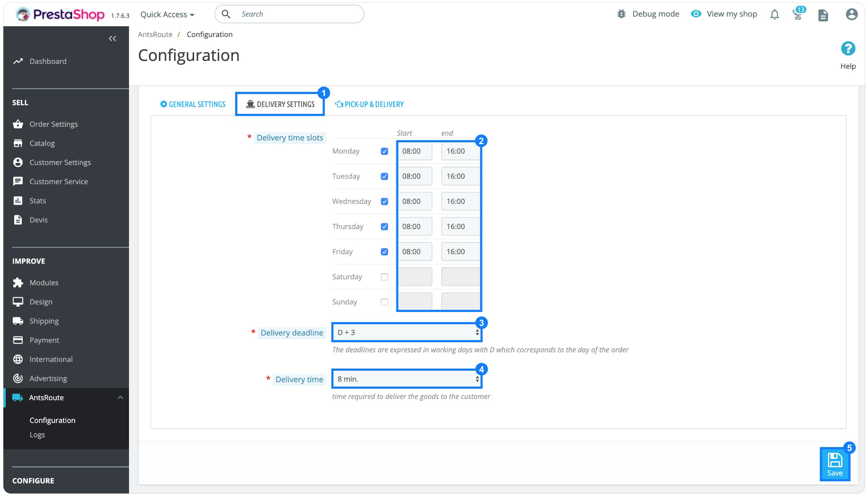This screenshot has width=868, height=495.
Task: Edit Monday end time field
Action: point(460,151)
